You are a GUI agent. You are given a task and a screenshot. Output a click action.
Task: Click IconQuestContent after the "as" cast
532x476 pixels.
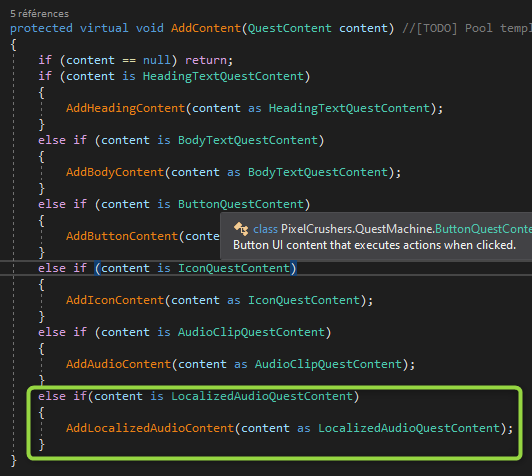point(304,300)
